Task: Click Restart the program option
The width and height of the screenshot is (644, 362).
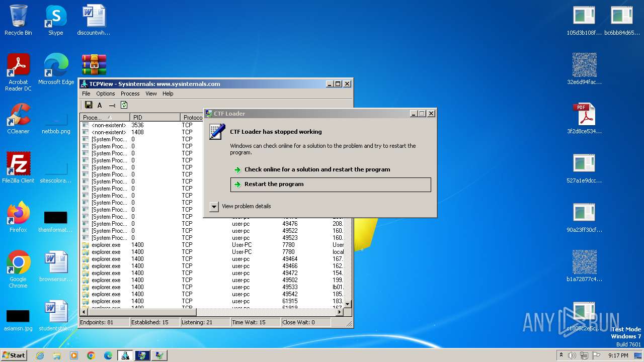Action: [x=331, y=185]
